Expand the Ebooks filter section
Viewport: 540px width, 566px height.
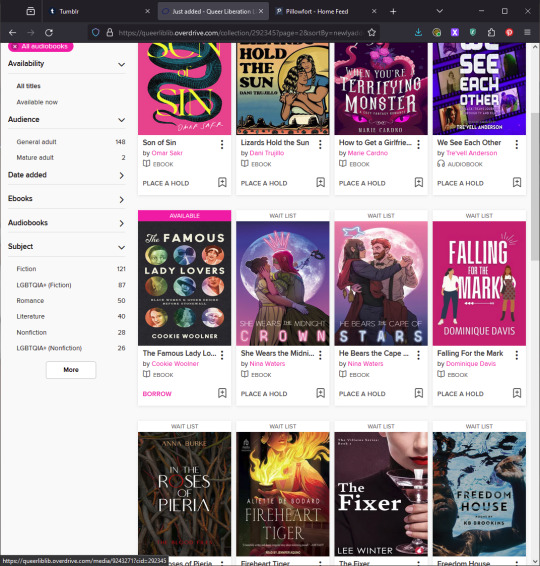(x=67, y=199)
